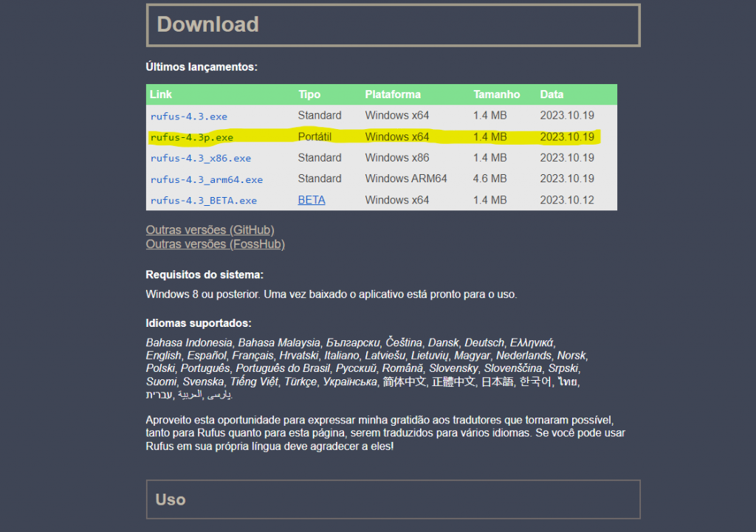This screenshot has width=756, height=532.
Task: Click the Idiomas suportados heading
Action: click(199, 323)
